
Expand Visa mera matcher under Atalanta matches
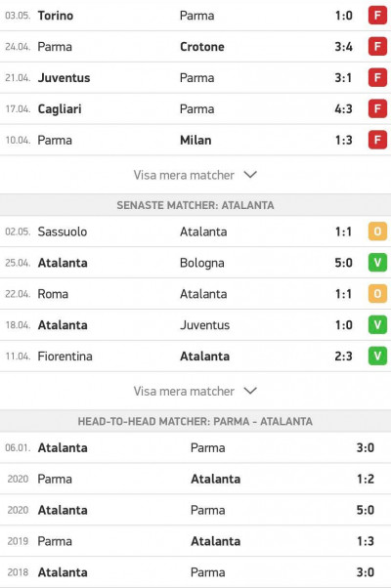pos(195,391)
